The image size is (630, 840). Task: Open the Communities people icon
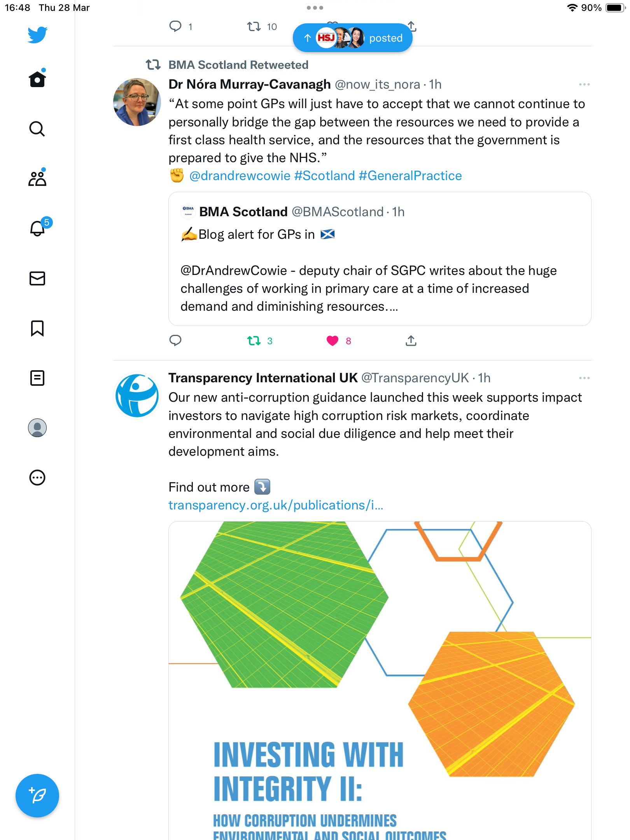[37, 178]
